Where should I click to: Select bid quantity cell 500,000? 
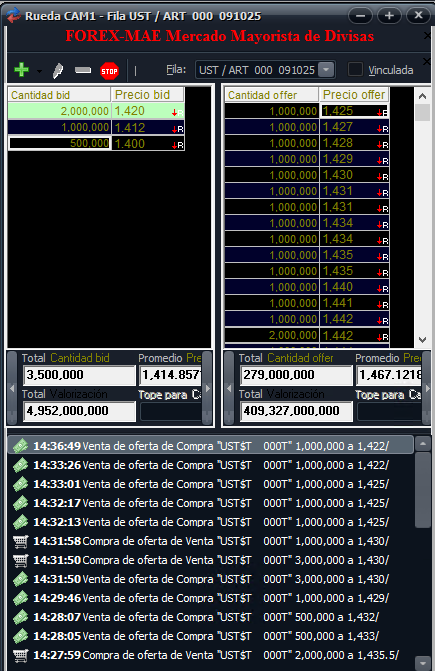click(59, 143)
